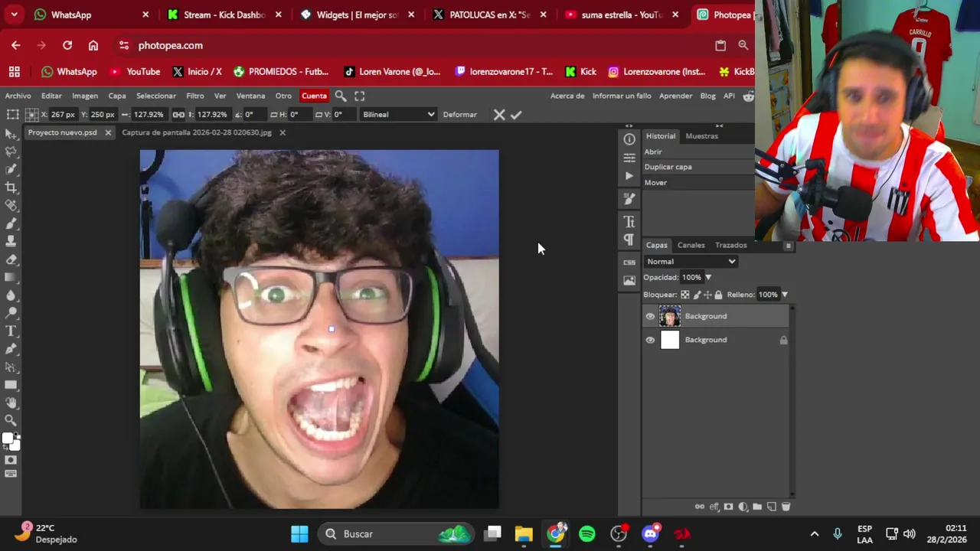Select the Brush tool
The width and height of the screenshot is (980, 551).
click(11, 223)
